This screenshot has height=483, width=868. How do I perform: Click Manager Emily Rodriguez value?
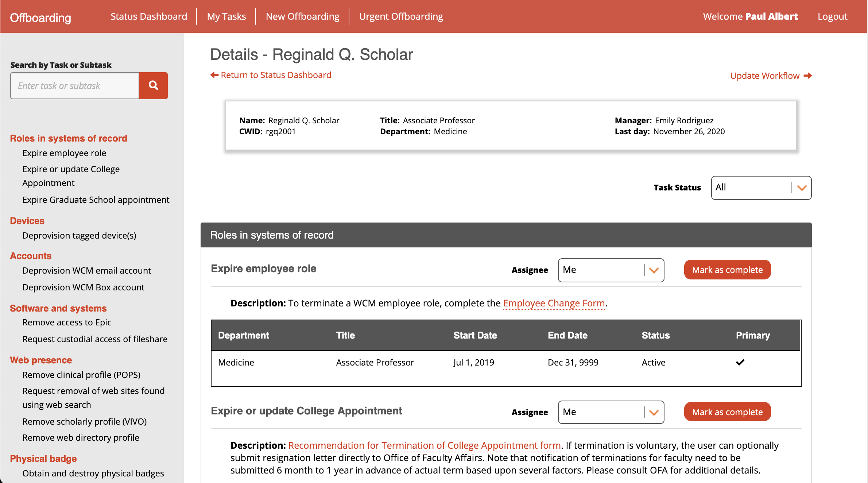[x=684, y=120]
